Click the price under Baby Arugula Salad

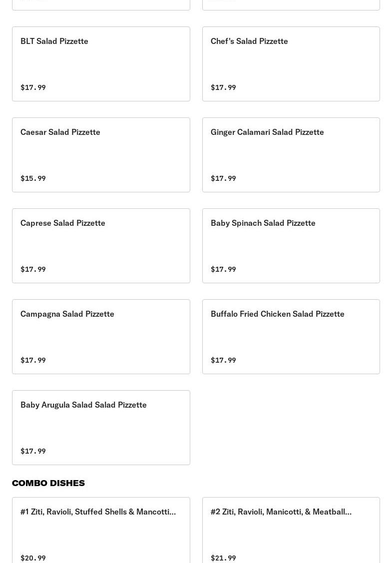tap(33, 451)
